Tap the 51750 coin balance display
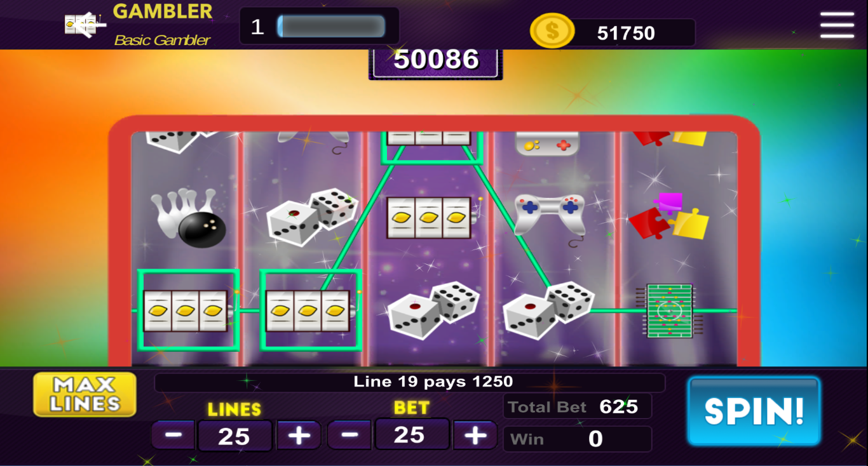This screenshot has height=466, width=868. 626,33
